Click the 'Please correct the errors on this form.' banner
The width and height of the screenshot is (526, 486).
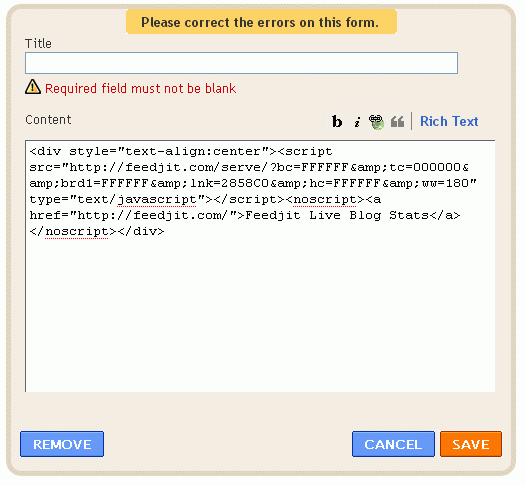261,22
